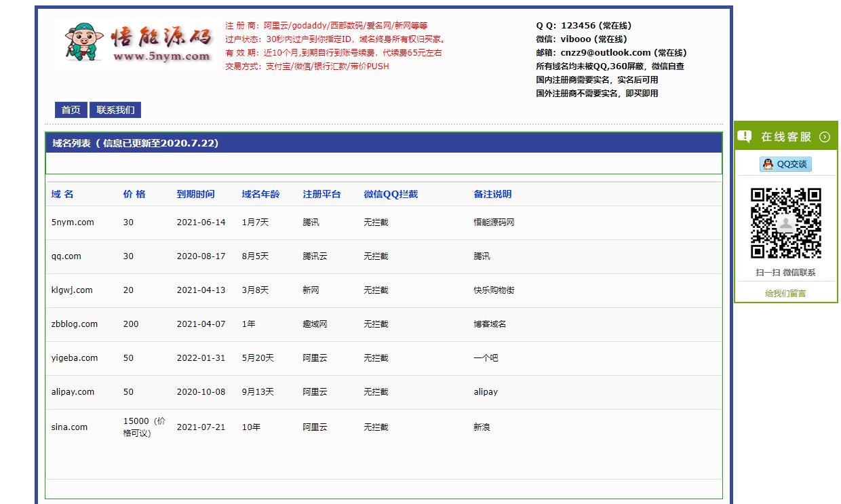
Task: Click the 价格 column header
Action: (x=134, y=194)
